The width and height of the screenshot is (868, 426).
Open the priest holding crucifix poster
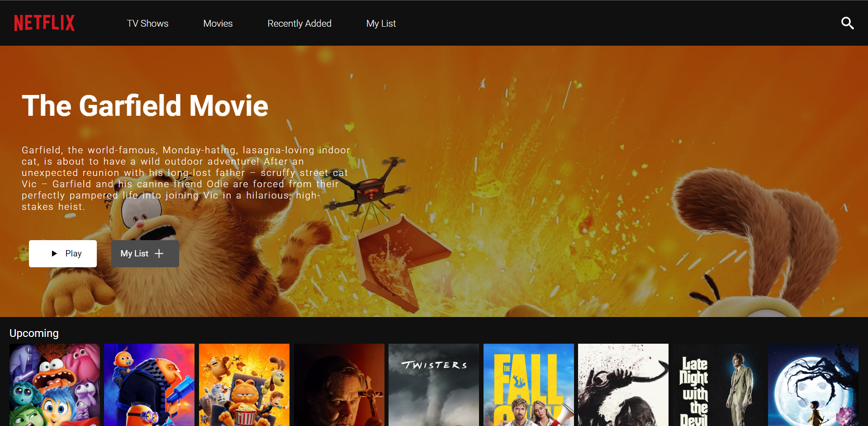339,385
